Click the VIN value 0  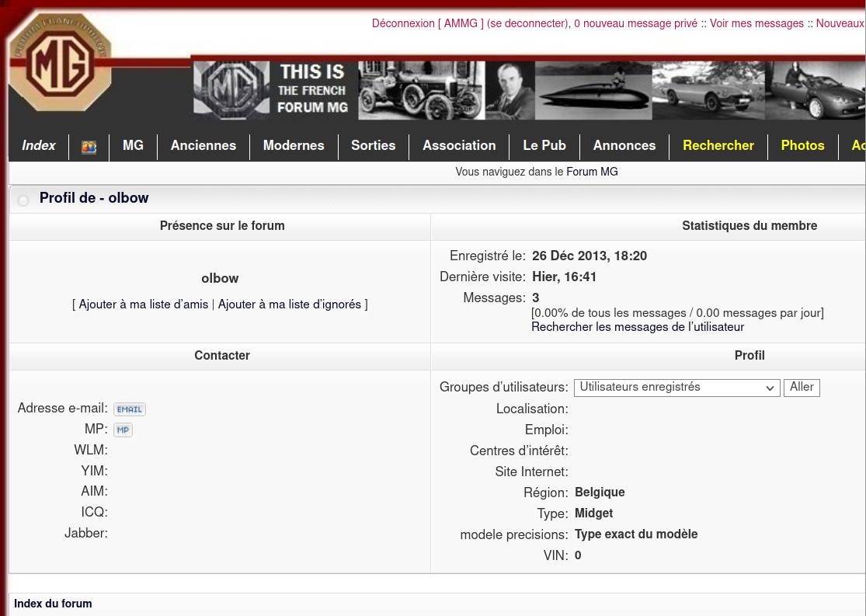tap(578, 555)
